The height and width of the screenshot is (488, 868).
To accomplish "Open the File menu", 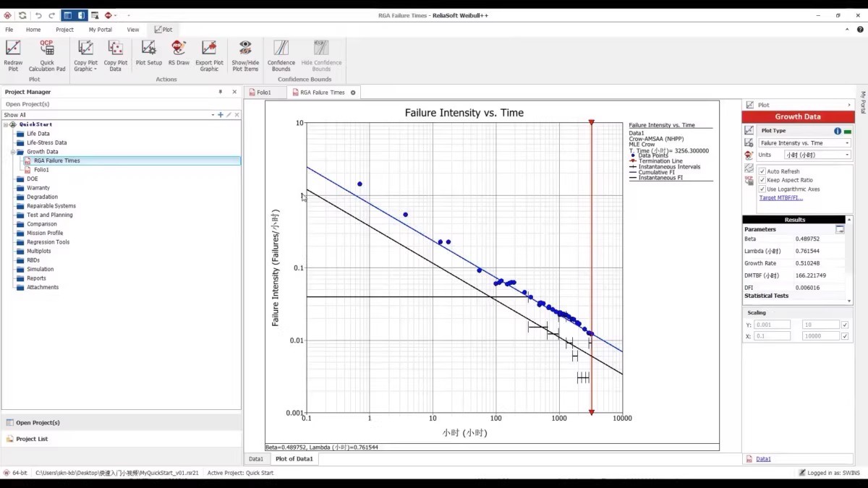I will [9, 30].
